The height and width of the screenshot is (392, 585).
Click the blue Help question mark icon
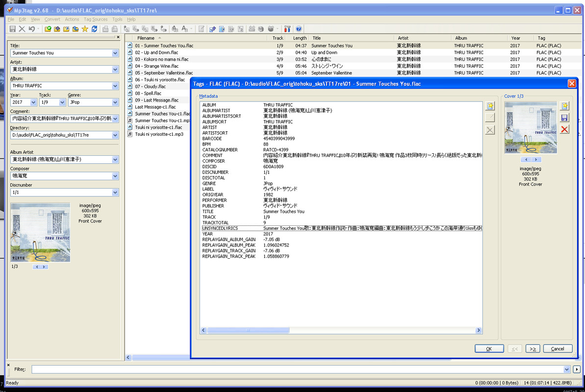click(x=299, y=29)
